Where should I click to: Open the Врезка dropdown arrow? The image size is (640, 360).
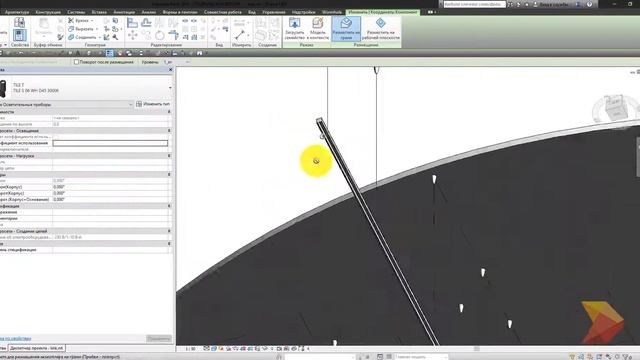click(92, 20)
